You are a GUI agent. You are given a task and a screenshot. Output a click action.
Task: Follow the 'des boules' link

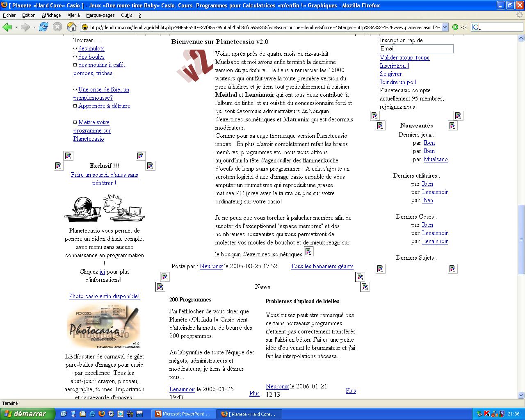point(91,57)
